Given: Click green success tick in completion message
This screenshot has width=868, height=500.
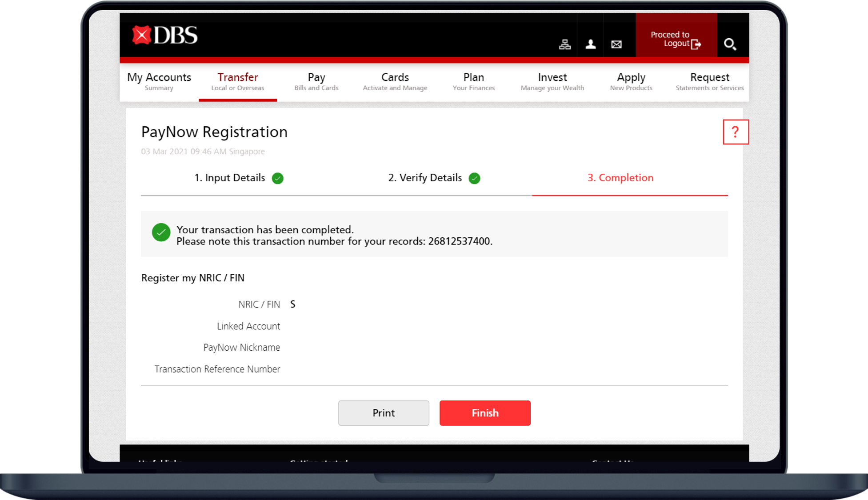Looking at the screenshot, I should (x=161, y=232).
